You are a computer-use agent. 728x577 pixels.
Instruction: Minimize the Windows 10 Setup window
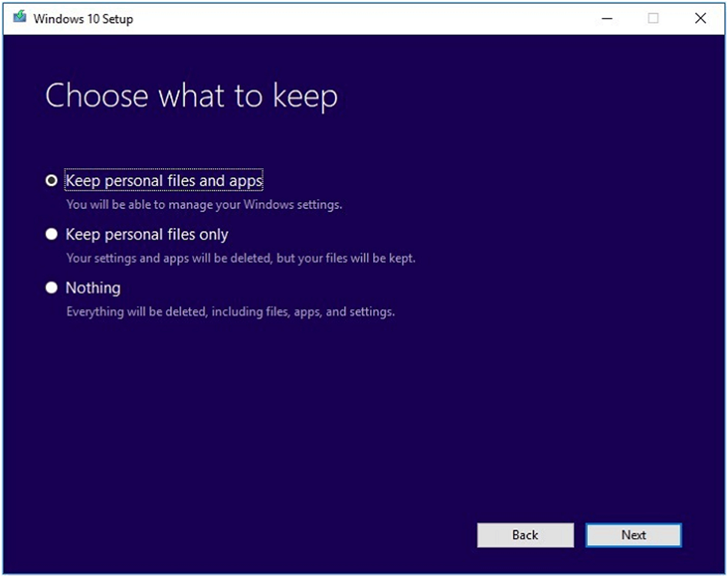(607, 18)
